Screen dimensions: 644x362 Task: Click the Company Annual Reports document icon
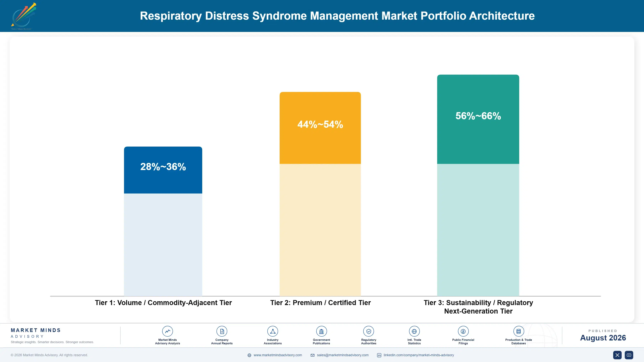click(222, 331)
